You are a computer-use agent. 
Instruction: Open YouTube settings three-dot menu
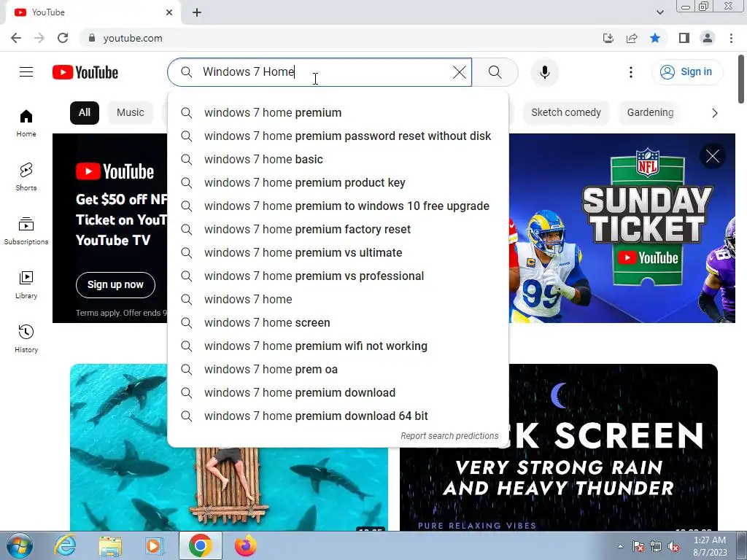coord(631,72)
